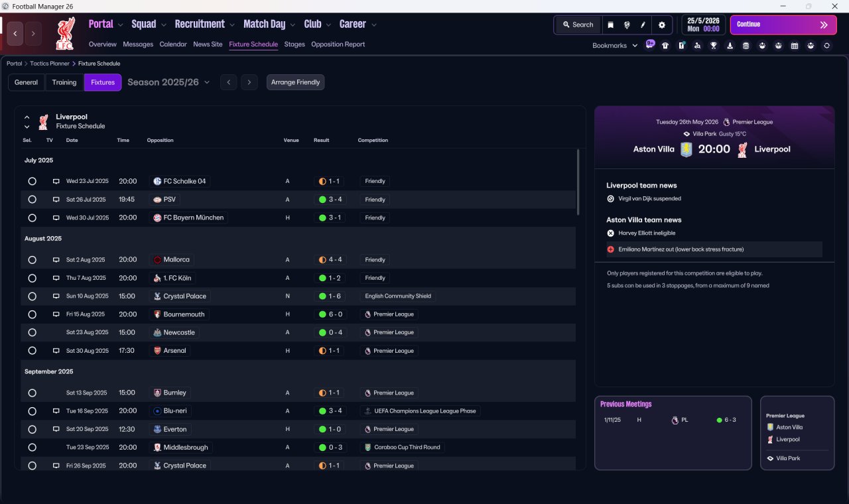Select the Arsenal fixture radio button

pyautogui.click(x=32, y=351)
